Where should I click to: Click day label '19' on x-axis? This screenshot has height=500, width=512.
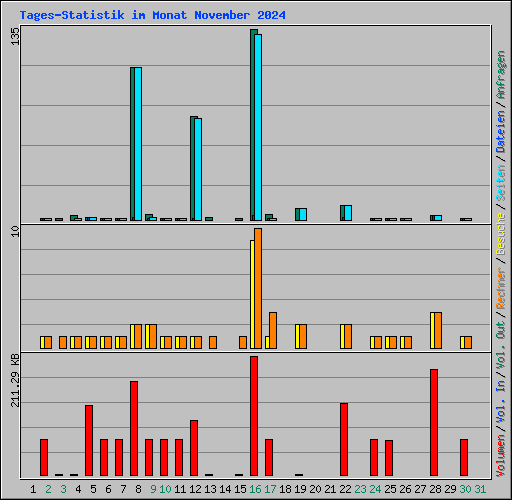point(300,489)
